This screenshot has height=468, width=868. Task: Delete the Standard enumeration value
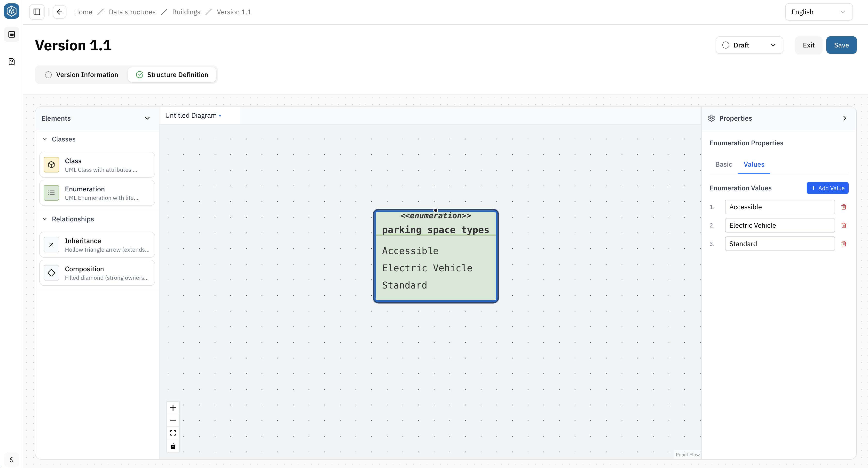coord(843,244)
